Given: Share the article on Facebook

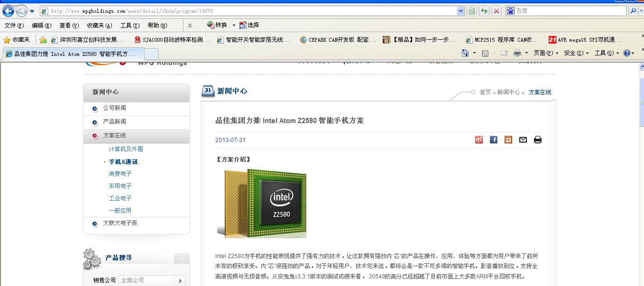Looking at the screenshot, I should click(494, 140).
